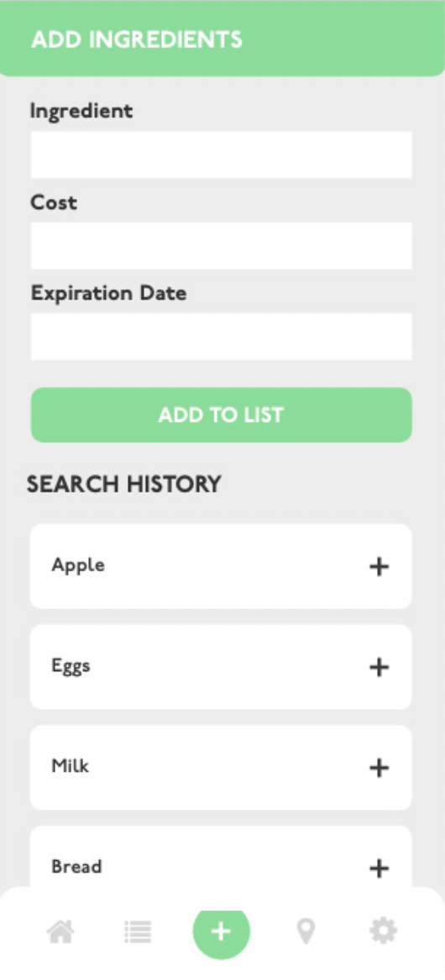
Task: Click the ADD TO LIST button
Action: pos(222,415)
